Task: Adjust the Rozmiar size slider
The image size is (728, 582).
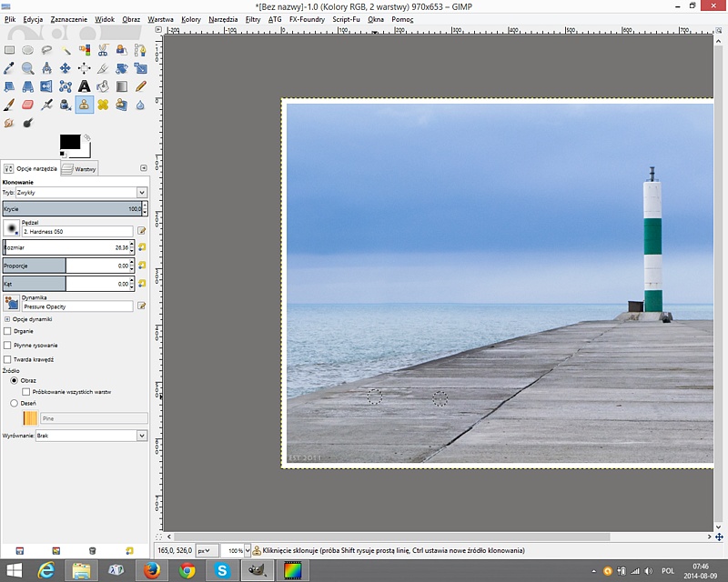Action: point(66,247)
